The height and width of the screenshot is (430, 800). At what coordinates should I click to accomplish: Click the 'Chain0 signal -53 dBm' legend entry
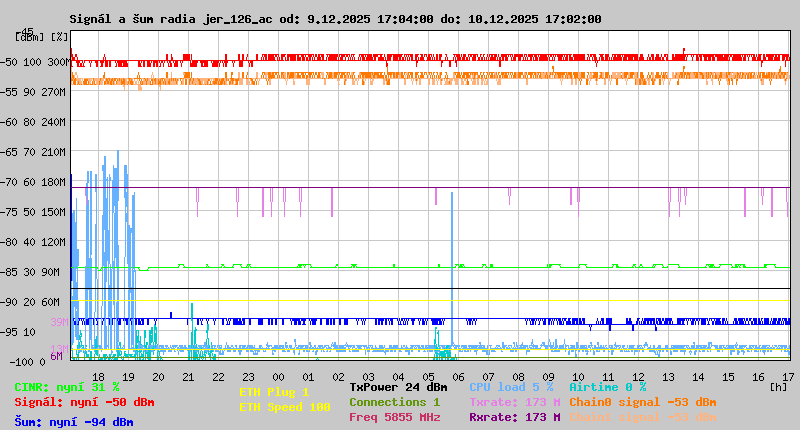coord(642,402)
